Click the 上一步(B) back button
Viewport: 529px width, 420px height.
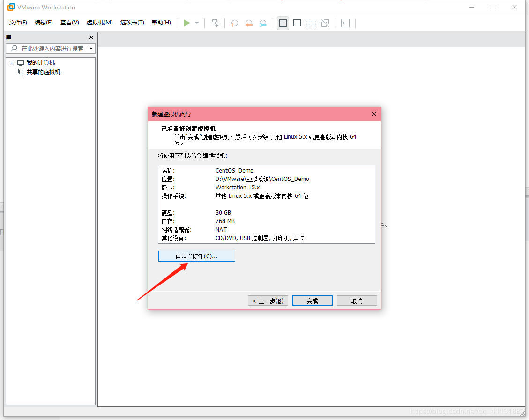click(x=268, y=301)
